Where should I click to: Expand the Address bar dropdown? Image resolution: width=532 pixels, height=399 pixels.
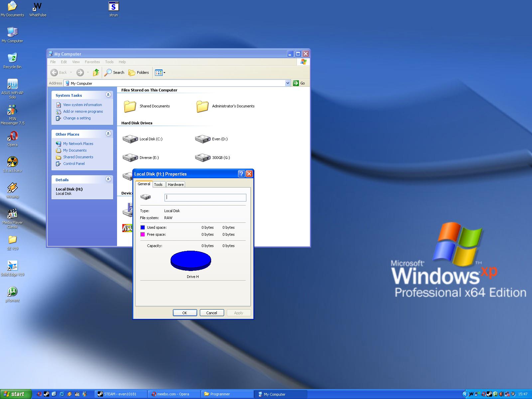point(288,83)
